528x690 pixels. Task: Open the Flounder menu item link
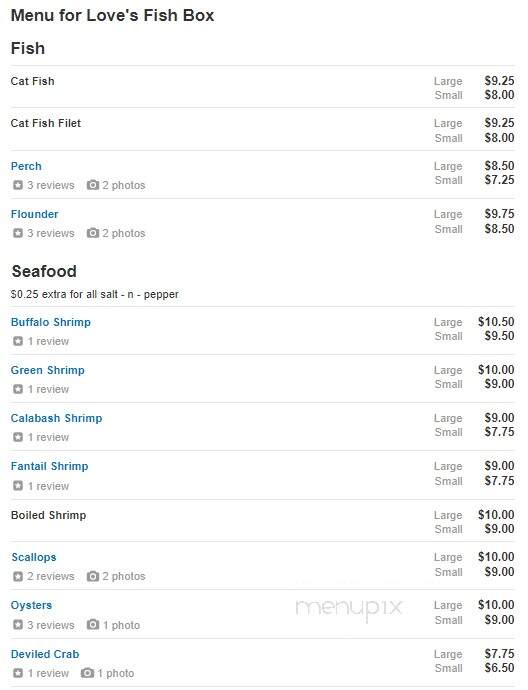pyautogui.click(x=34, y=214)
